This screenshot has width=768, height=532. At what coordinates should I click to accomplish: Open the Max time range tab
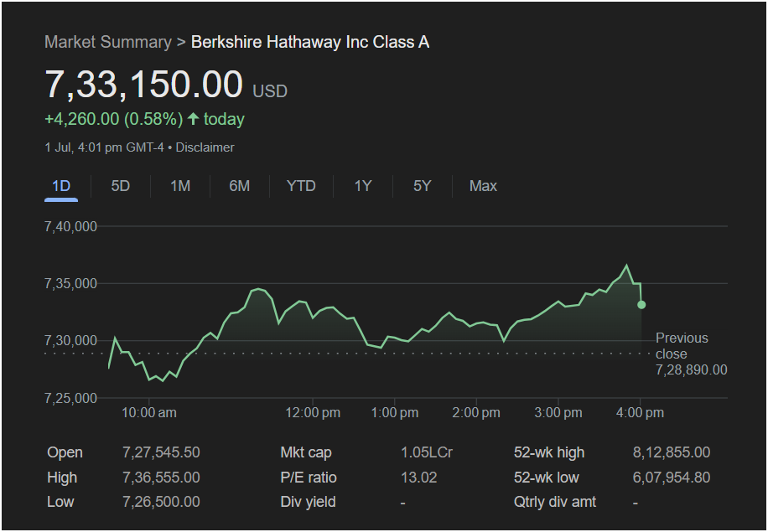483,186
